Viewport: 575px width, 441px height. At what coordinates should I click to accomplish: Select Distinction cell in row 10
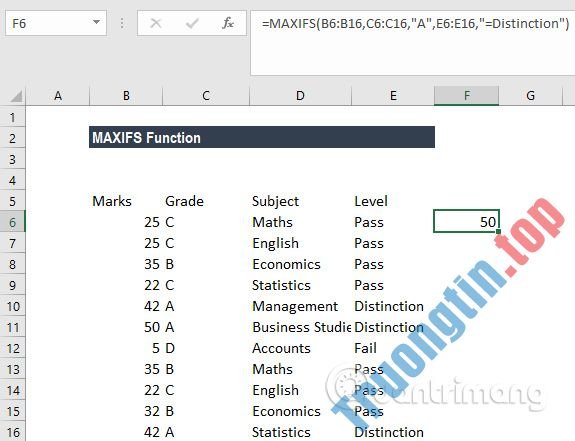[393, 306]
